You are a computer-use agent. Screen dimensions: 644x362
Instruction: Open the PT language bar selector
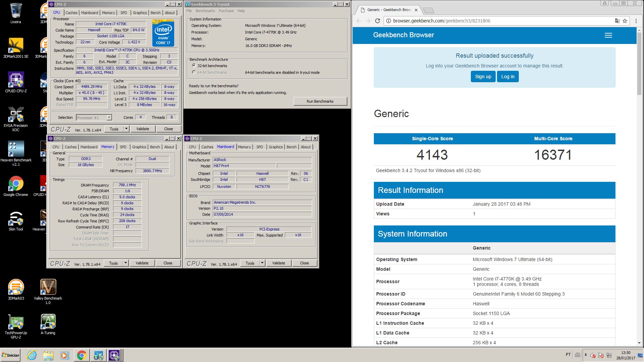click(x=568, y=355)
